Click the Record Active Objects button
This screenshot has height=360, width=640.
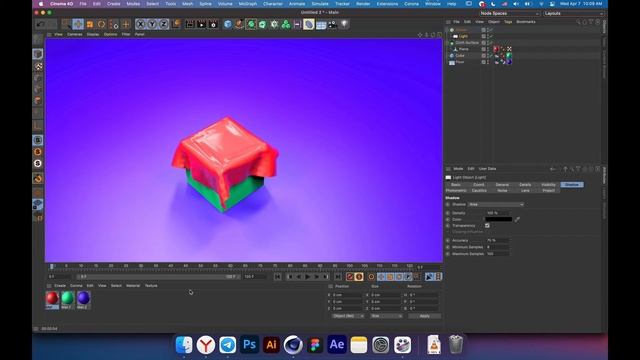(350, 277)
